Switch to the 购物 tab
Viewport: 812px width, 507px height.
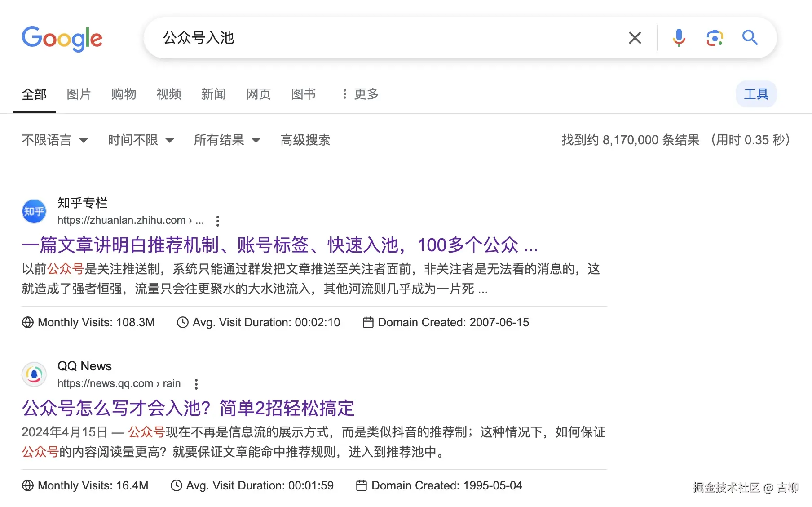point(124,94)
